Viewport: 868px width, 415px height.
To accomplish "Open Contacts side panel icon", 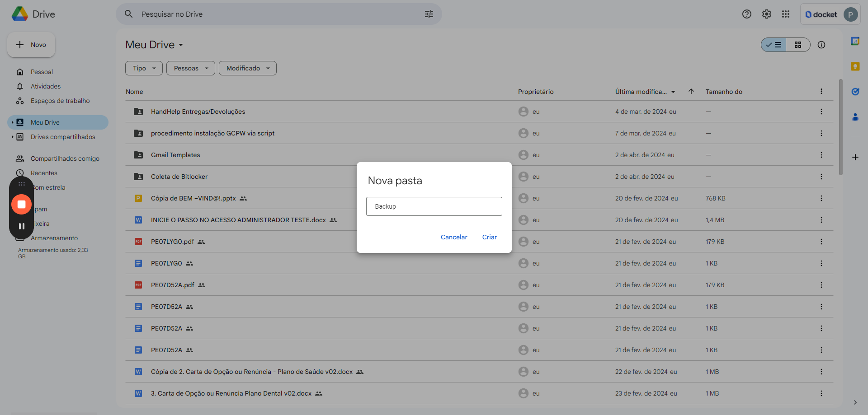I will point(855,117).
